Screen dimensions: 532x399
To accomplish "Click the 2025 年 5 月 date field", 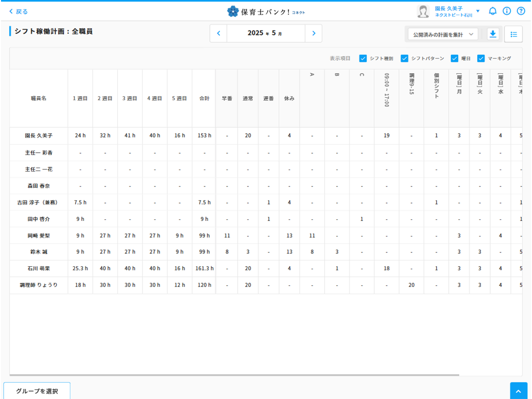I will point(266,33).
